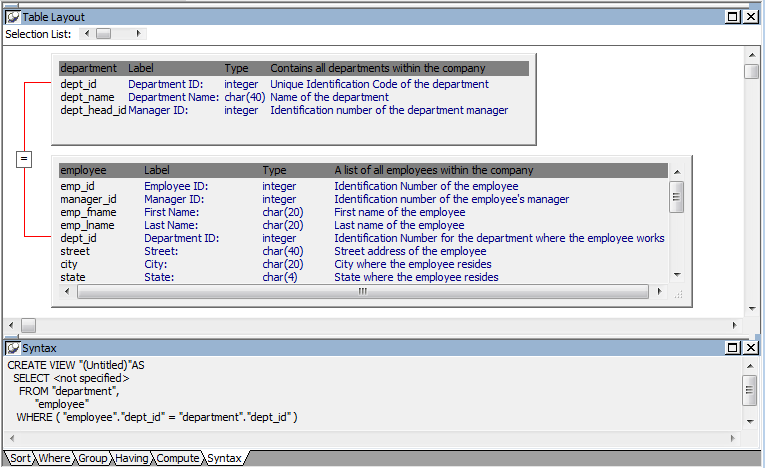Select the Group tab

[93, 458]
